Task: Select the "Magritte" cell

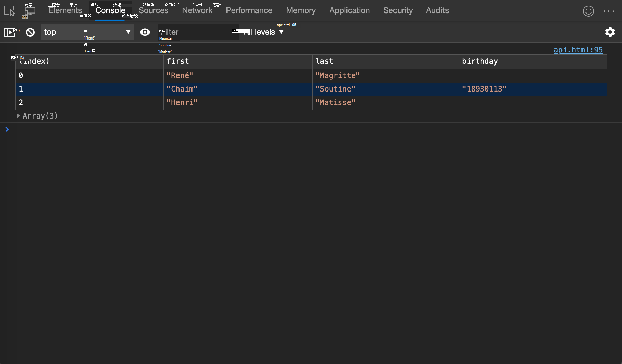Action: tap(386, 76)
